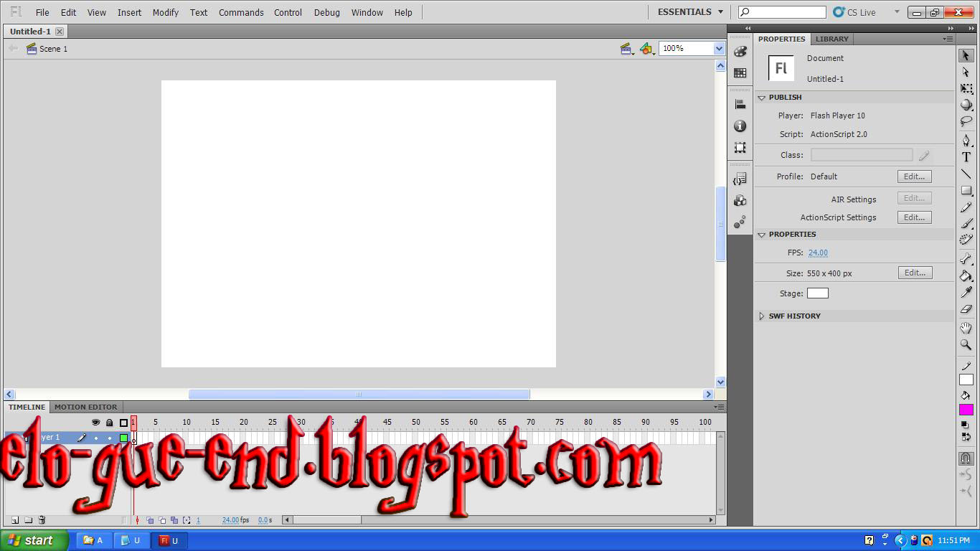Toggle Show/Hide All Layers eye icon
The width and height of the screenshot is (980, 551).
tap(96, 423)
